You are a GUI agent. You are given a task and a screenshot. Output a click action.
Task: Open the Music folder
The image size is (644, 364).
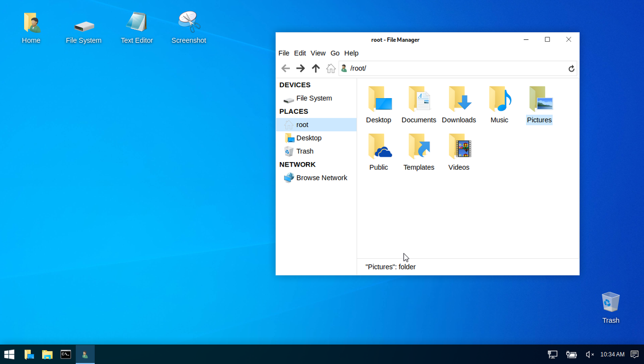499,101
